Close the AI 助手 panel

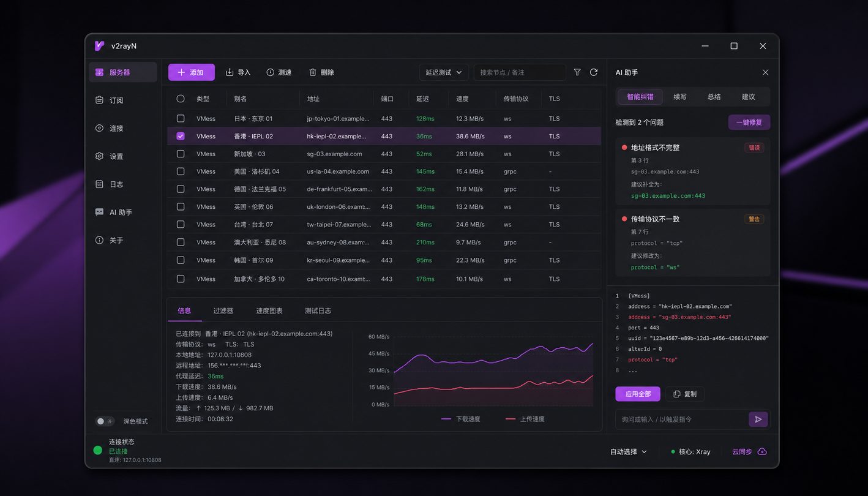(x=765, y=72)
